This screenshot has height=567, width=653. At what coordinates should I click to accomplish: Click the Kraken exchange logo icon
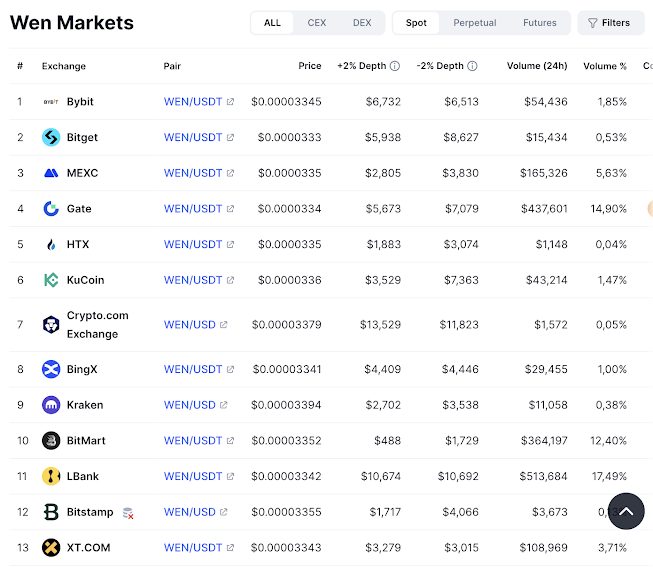[51, 405]
